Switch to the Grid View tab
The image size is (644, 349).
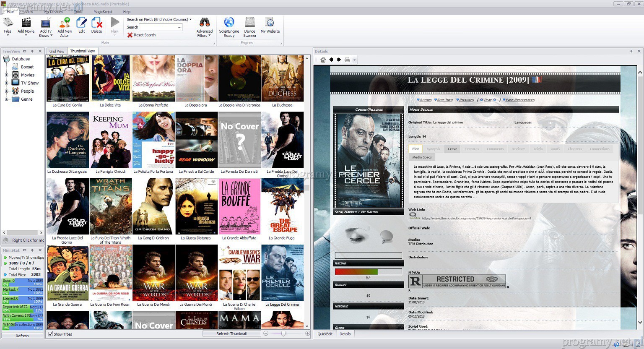pos(57,51)
